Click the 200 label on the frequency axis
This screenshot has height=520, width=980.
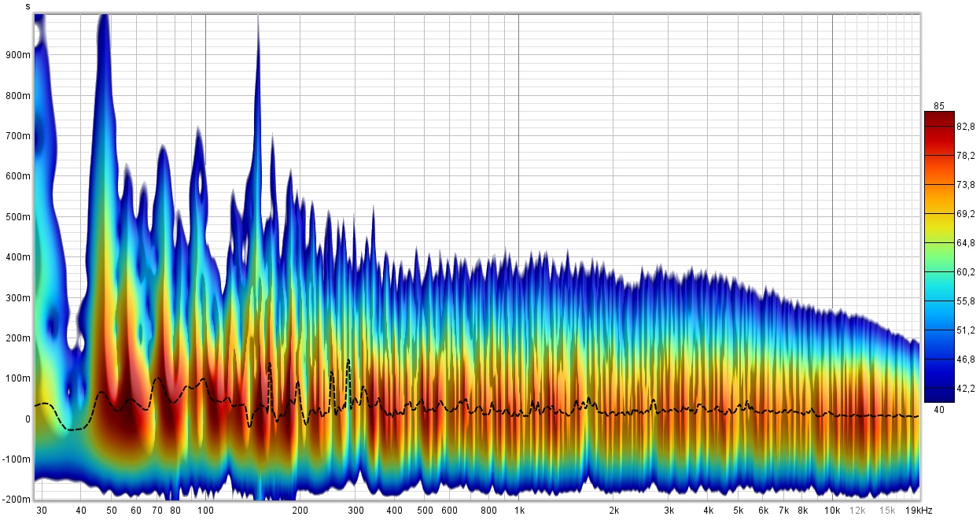tap(300, 510)
